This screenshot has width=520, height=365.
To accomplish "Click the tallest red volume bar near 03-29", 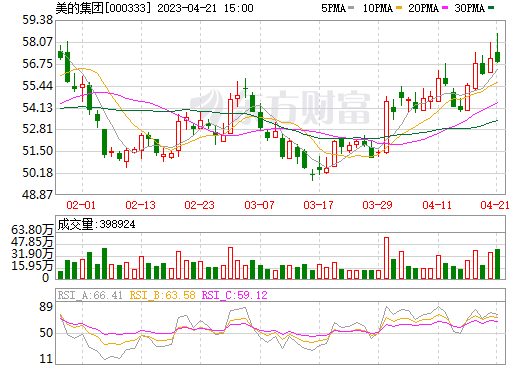I will coord(386,258).
